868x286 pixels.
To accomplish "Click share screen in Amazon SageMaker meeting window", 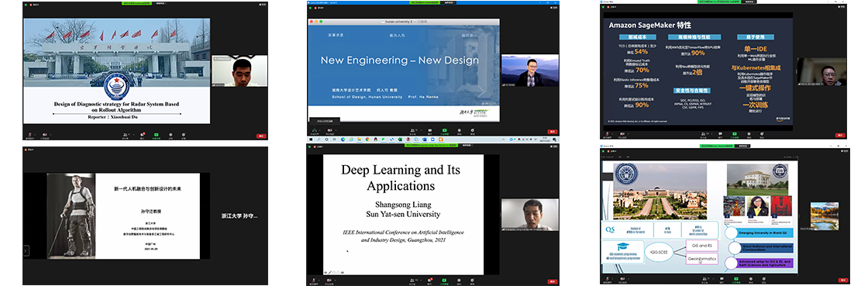I will pos(735,134).
